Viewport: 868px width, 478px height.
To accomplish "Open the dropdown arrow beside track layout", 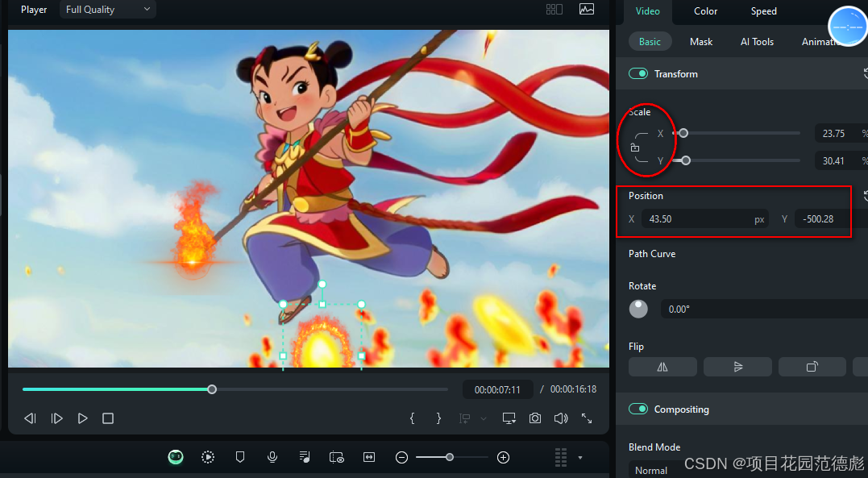I will 580,458.
